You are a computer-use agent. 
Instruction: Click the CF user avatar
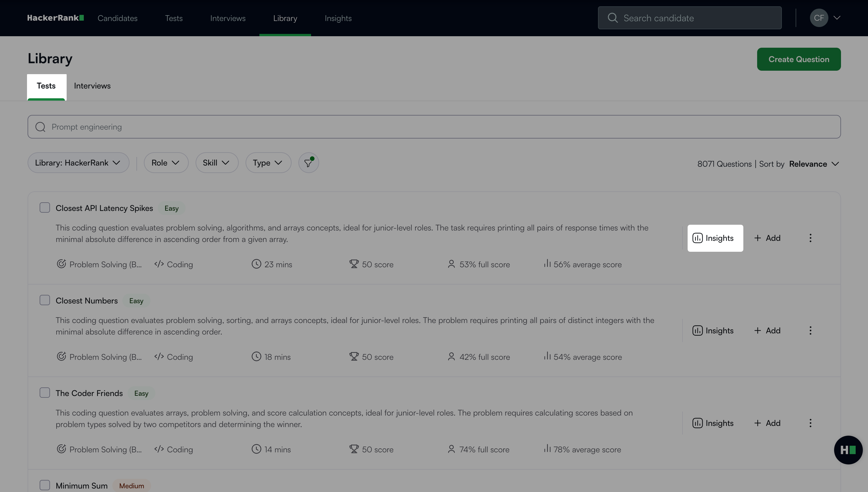point(819,18)
